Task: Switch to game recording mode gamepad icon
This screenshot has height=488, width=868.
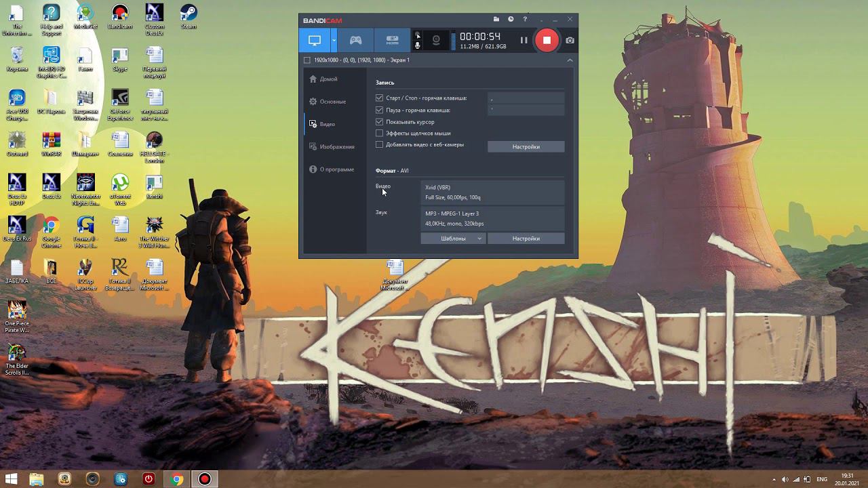Action: [x=355, y=40]
